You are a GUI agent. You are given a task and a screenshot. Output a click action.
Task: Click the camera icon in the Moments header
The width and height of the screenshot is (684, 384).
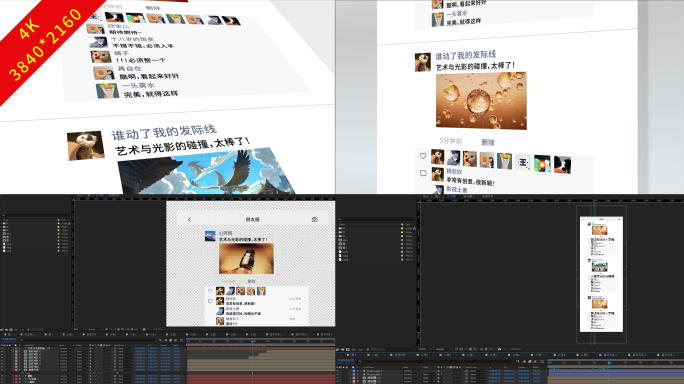tap(315, 219)
